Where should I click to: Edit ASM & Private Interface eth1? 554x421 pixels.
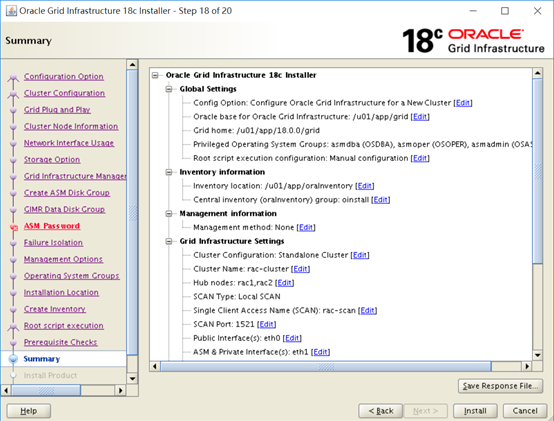point(320,352)
